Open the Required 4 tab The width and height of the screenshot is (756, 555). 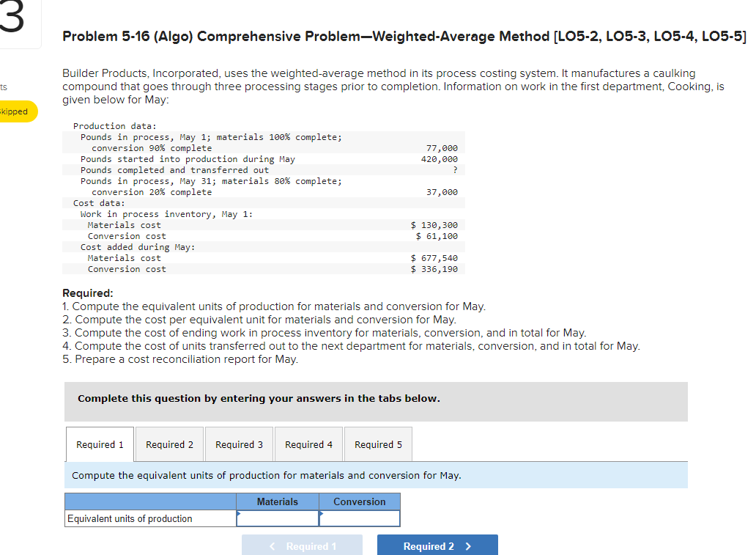[x=308, y=444]
